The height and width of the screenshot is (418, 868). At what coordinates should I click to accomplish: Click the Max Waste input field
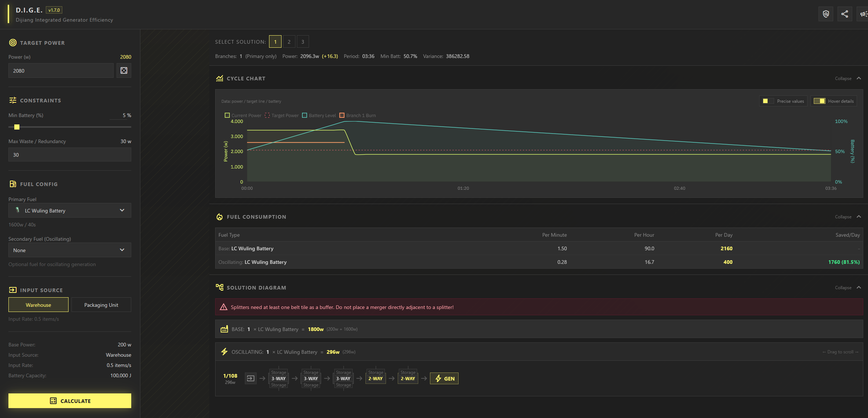(x=70, y=155)
